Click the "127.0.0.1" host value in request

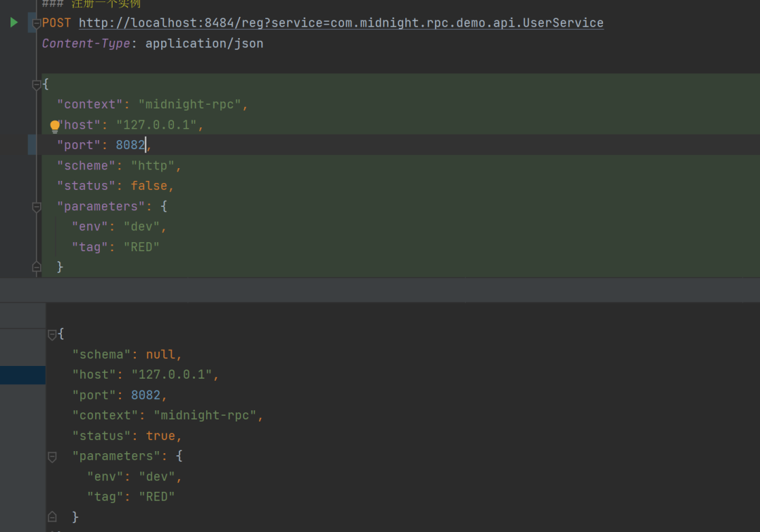pos(156,125)
